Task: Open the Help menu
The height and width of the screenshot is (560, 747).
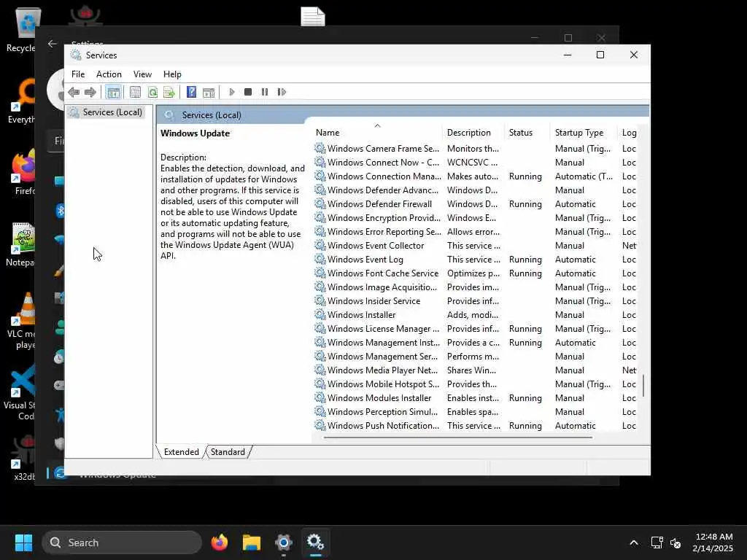Action: 172,74
